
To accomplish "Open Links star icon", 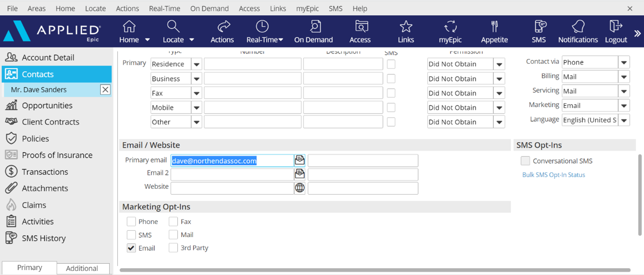I will click(406, 26).
